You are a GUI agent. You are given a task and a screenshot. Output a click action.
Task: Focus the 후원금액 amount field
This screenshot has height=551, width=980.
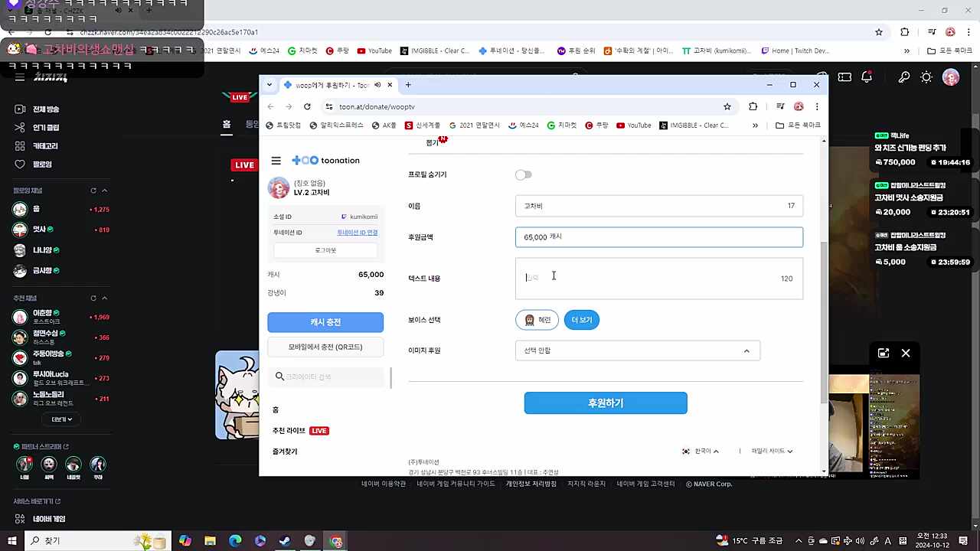click(659, 237)
